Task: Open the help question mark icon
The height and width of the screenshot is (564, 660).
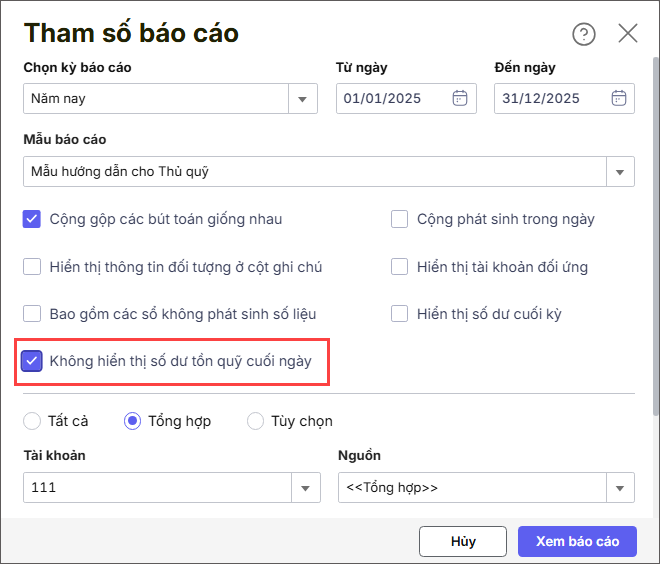Action: tap(584, 34)
